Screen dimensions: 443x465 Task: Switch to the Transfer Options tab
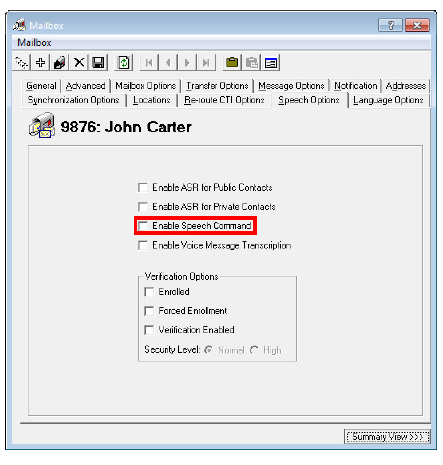(217, 86)
